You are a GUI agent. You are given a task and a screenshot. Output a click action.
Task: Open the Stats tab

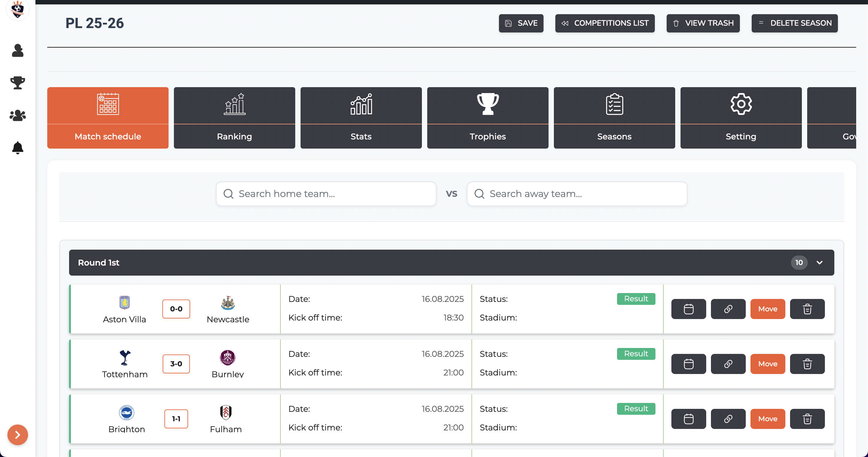(x=361, y=118)
